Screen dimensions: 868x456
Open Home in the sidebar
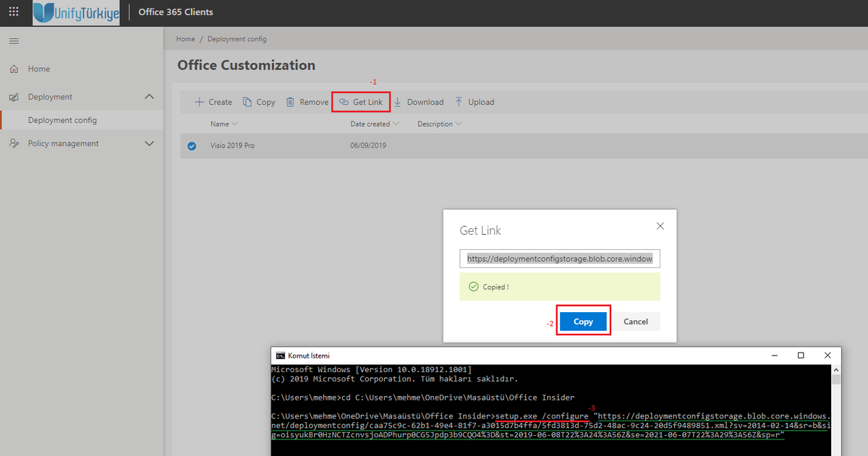(39, 69)
